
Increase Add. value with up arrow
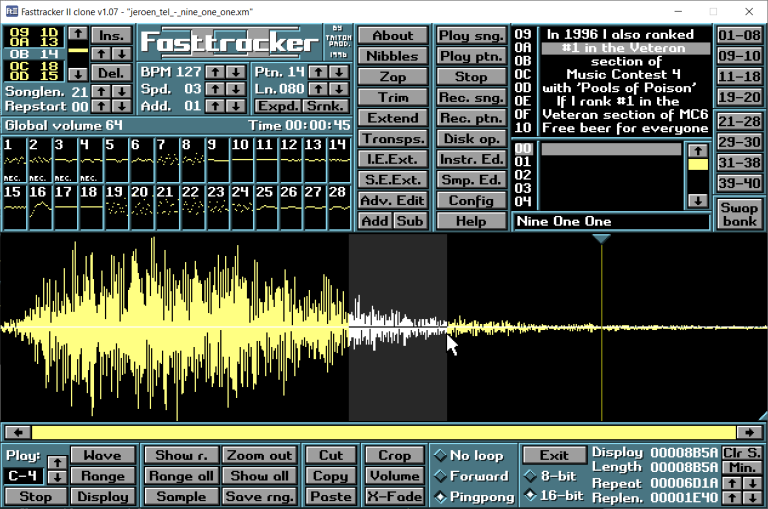(215, 106)
